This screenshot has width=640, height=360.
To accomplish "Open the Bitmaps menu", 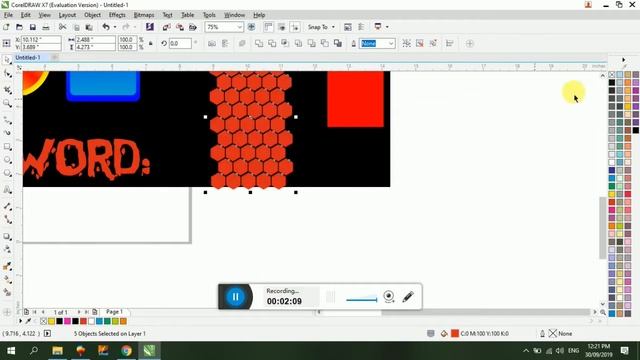I will pyautogui.click(x=144, y=15).
